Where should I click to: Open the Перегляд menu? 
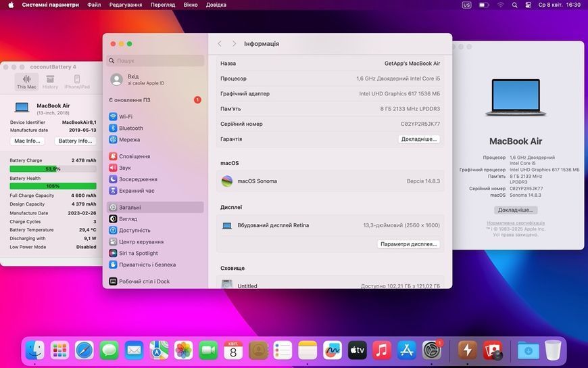[163, 5]
